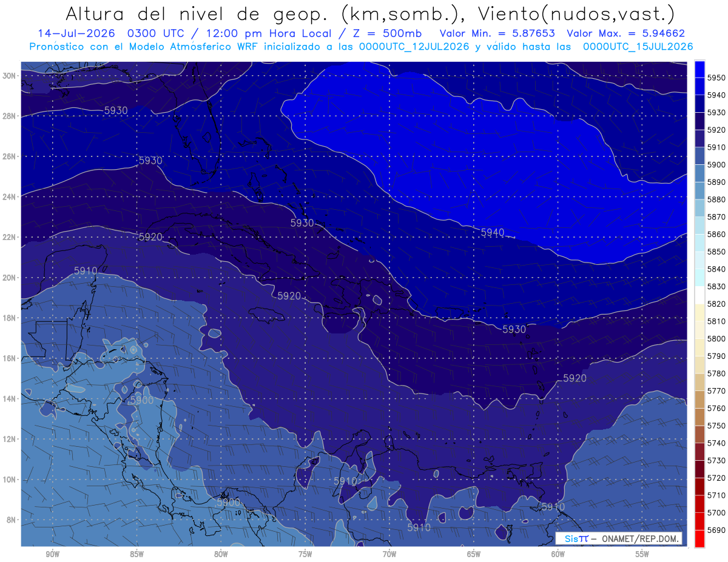
Task: Select the 75W longitude axis label
Action: coord(305,555)
